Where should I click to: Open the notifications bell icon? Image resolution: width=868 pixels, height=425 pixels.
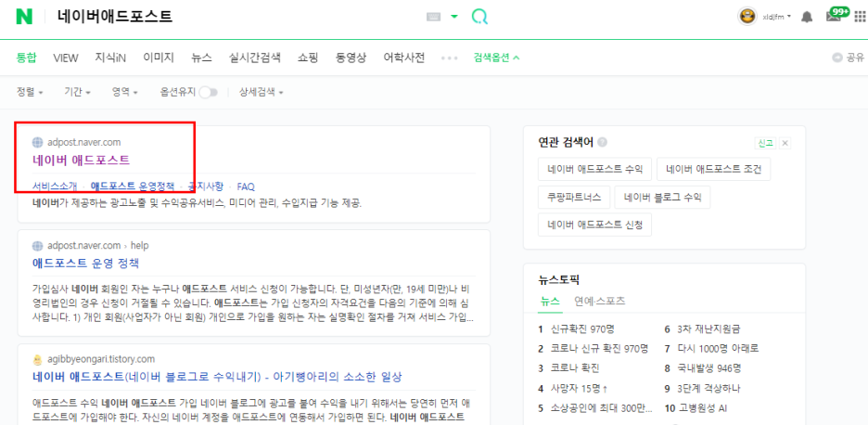coord(807,17)
